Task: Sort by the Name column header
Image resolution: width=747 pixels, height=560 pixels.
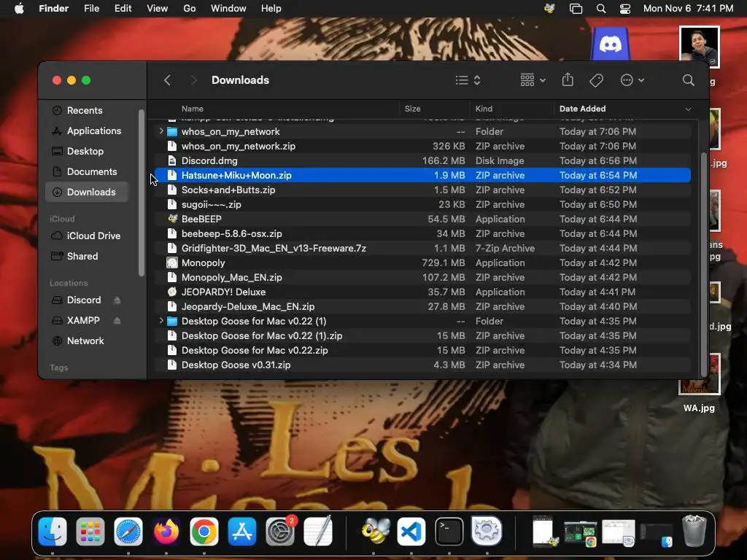Action: (193, 109)
